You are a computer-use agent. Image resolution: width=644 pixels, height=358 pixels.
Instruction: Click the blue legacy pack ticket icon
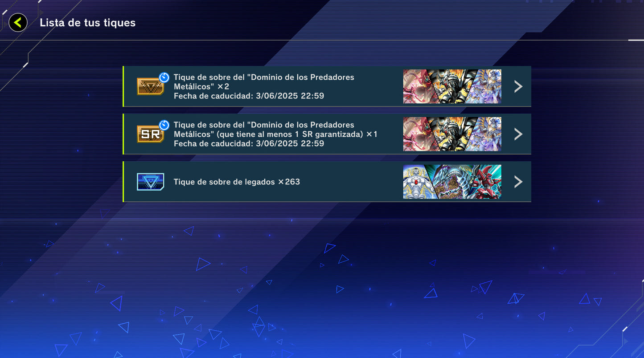(150, 182)
